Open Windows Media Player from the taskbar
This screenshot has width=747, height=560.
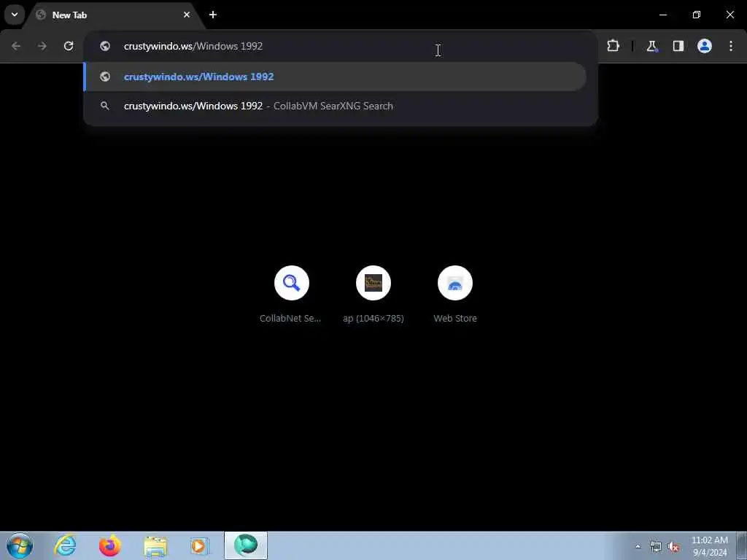click(x=199, y=545)
